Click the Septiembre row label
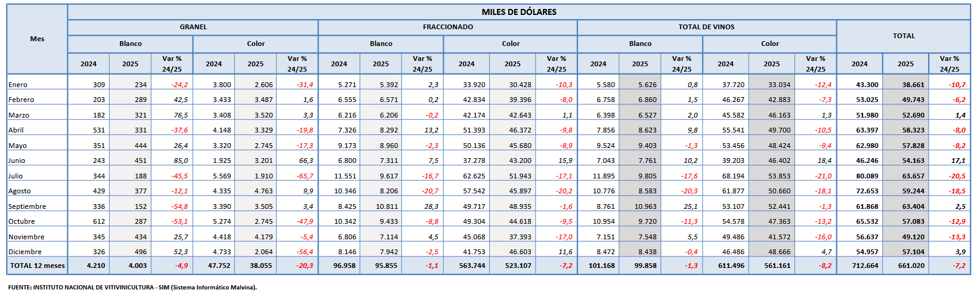The image size is (980, 293). (x=27, y=206)
